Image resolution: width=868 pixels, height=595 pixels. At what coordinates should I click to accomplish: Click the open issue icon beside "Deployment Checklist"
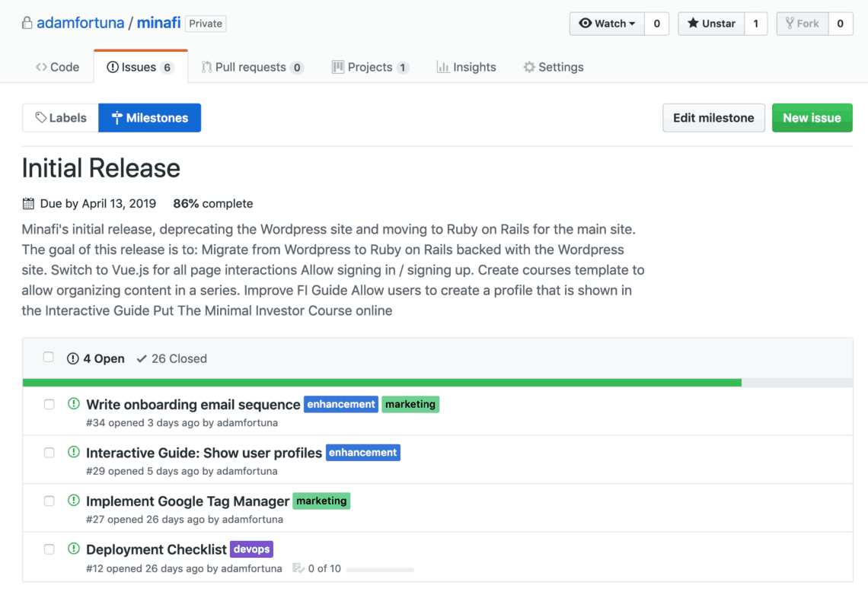tap(74, 549)
